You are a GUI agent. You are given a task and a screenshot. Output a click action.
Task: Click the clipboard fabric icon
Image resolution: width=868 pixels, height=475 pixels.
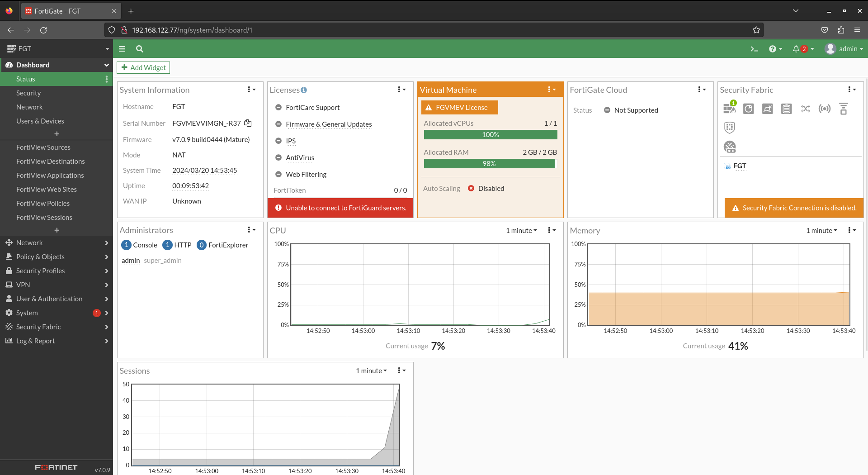787,109
